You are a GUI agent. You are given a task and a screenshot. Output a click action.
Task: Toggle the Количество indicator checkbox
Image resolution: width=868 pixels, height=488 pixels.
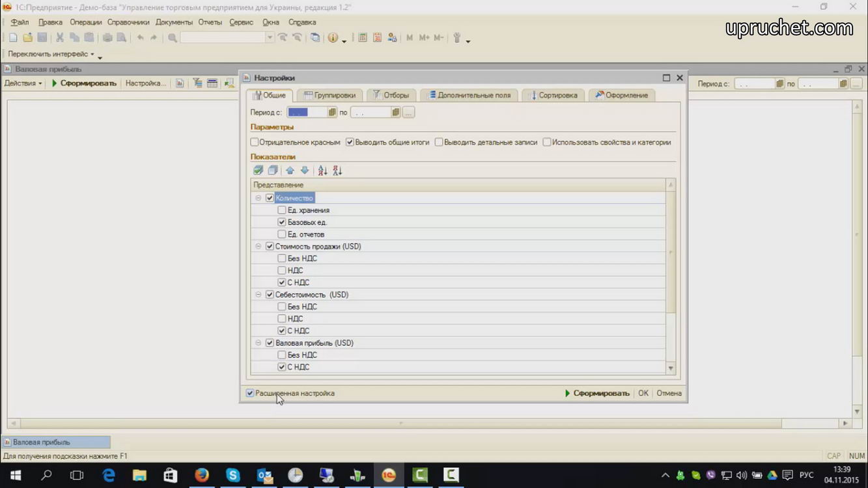point(270,198)
